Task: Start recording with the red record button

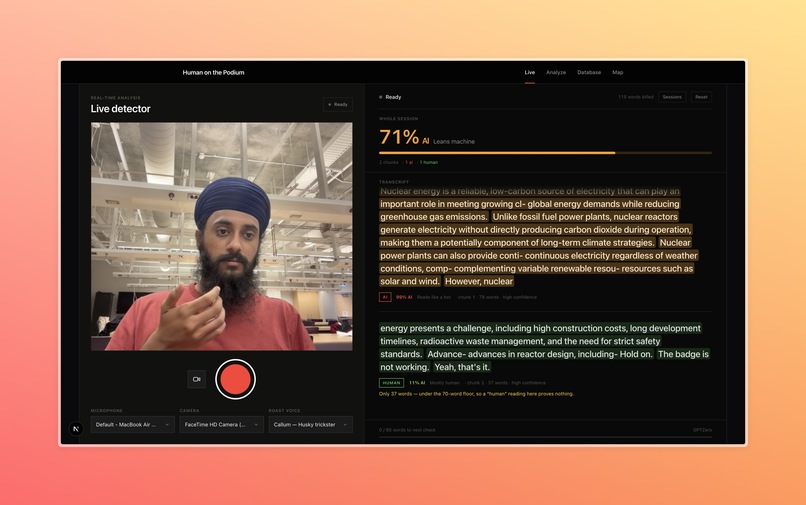Action: click(235, 379)
